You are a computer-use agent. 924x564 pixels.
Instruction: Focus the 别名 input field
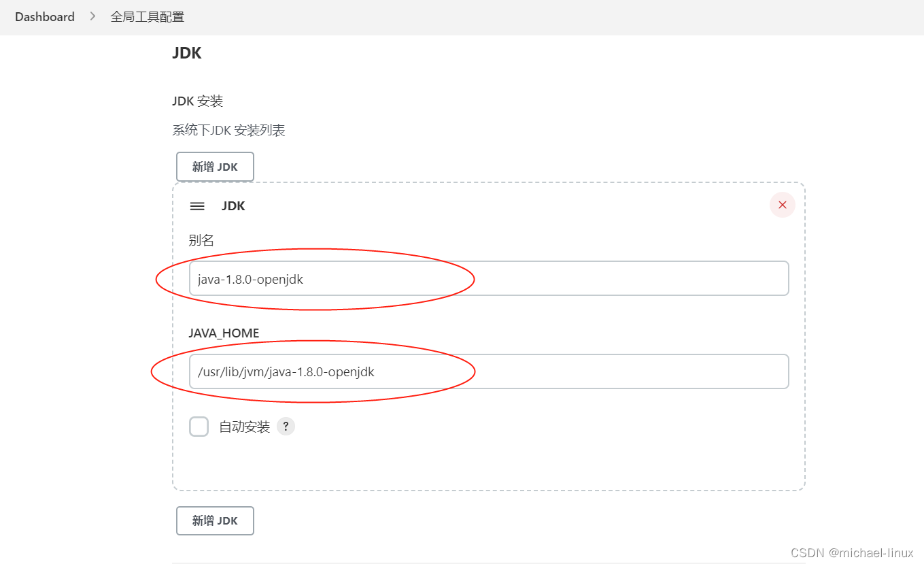[x=489, y=278]
